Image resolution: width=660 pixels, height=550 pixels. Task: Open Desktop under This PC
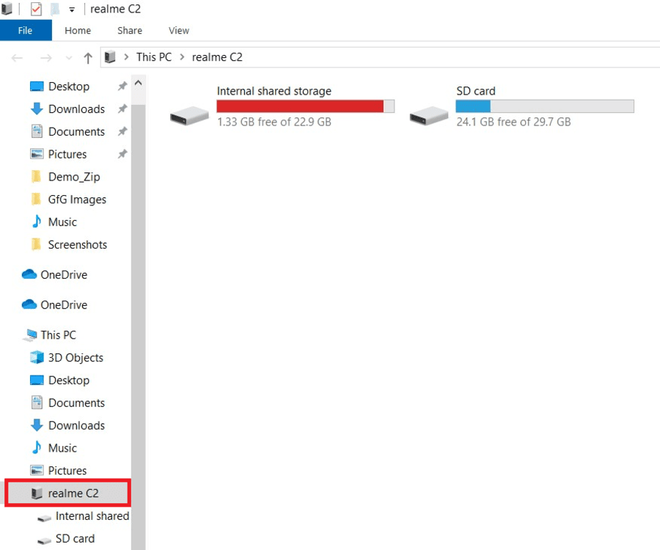pos(69,380)
